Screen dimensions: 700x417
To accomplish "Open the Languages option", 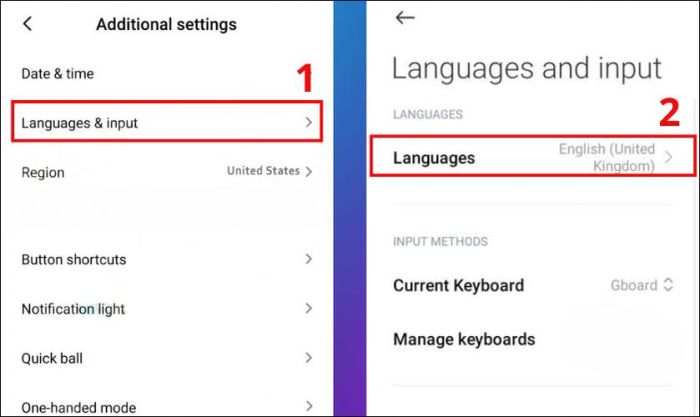I will (533, 156).
